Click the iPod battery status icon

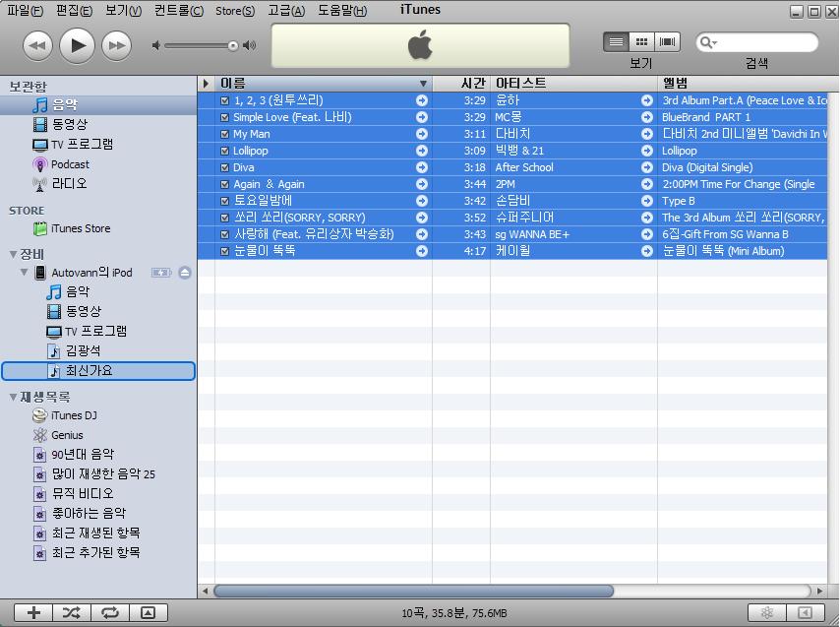(160, 273)
